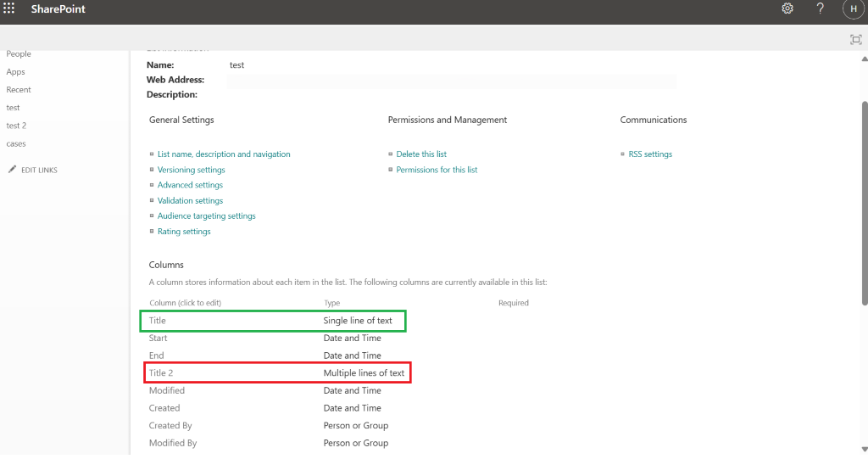
Task: Click the scrollbar up arrow
Action: (865, 59)
